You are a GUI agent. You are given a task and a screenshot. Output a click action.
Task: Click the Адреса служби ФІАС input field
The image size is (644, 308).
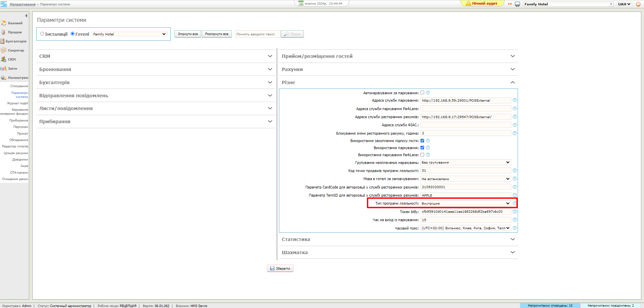coord(466,125)
